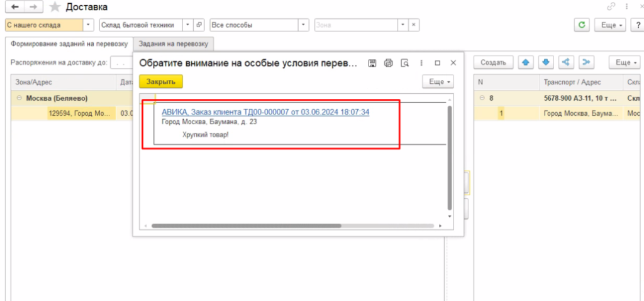Viewport: 644px width, 301px height.
Task: Open dropdown for 'Склад бытовой техники' field
Action: [x=187, y=25]
